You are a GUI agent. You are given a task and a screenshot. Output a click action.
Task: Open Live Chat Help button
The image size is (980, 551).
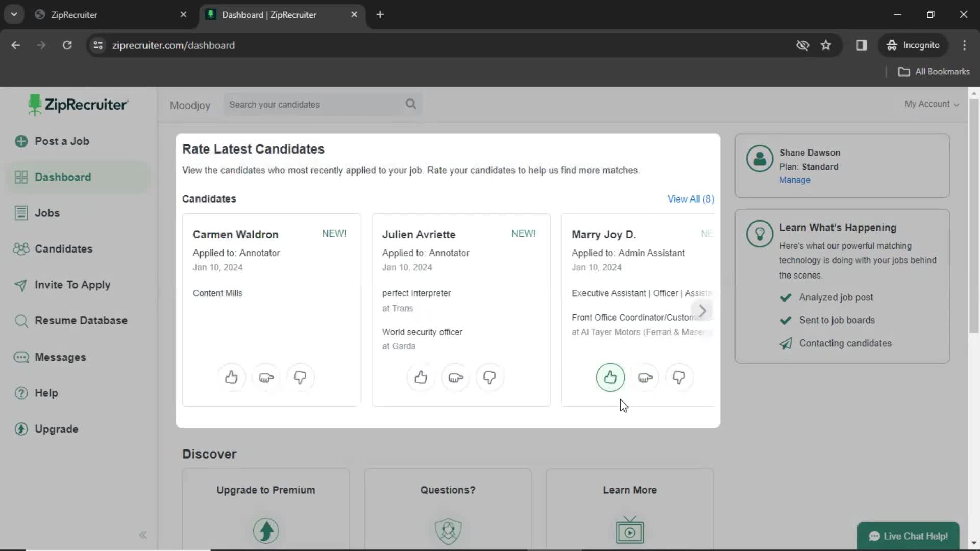point(908,536)
